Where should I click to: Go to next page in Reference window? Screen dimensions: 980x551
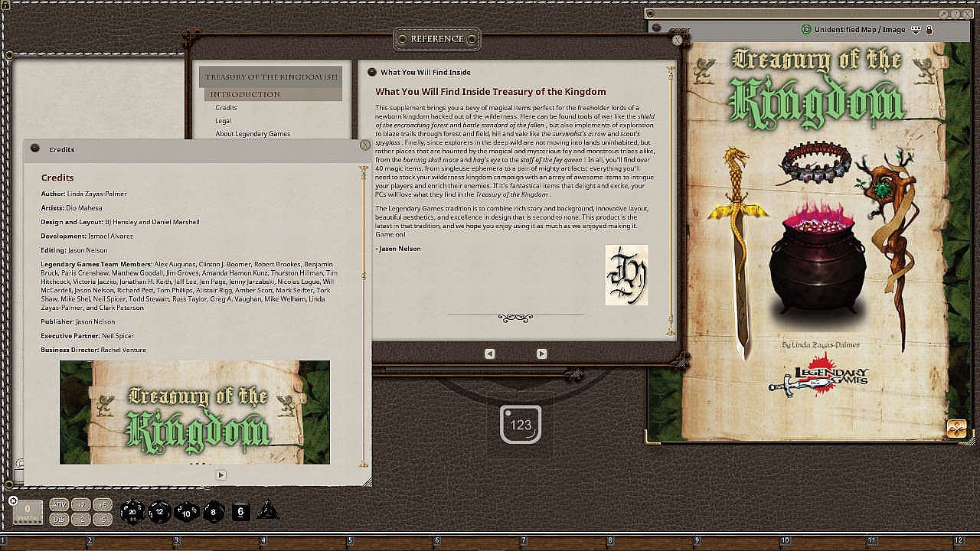coord(541,354)
